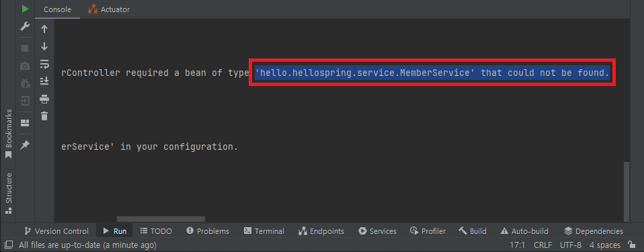Viewport: 644px width, 252px height.
Task: Open the 4 spaces indent dropdown
Action: (x=605, y=245)
